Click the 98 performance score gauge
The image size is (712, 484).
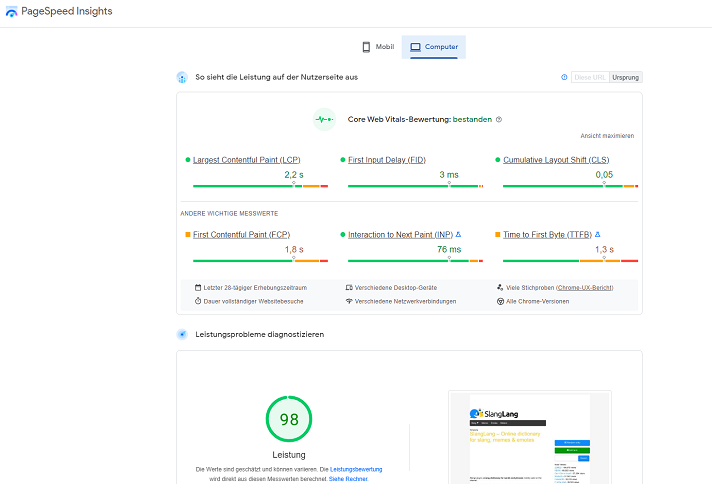[x=289, y=419]
